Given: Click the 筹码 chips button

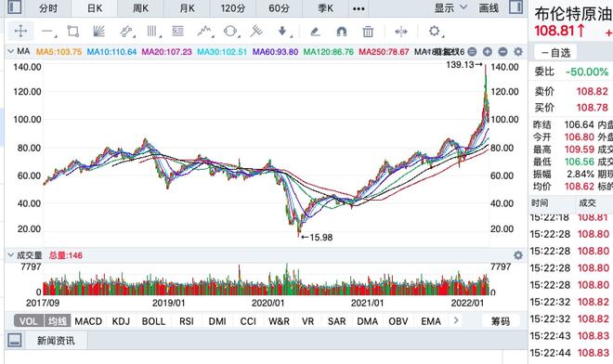Looking at the screenshot, I should [x=501, y=321].
